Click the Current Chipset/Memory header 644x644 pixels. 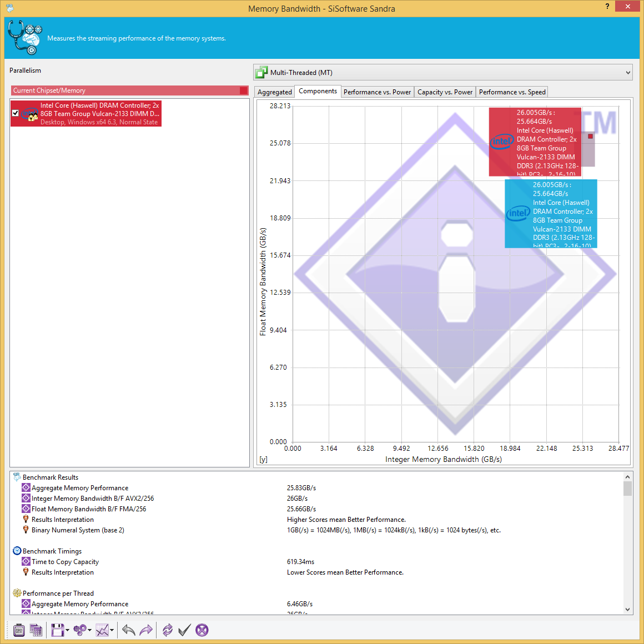pos(129,90)
